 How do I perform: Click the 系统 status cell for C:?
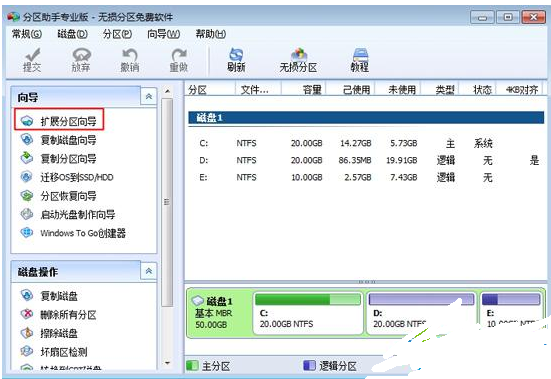(483, 143)
